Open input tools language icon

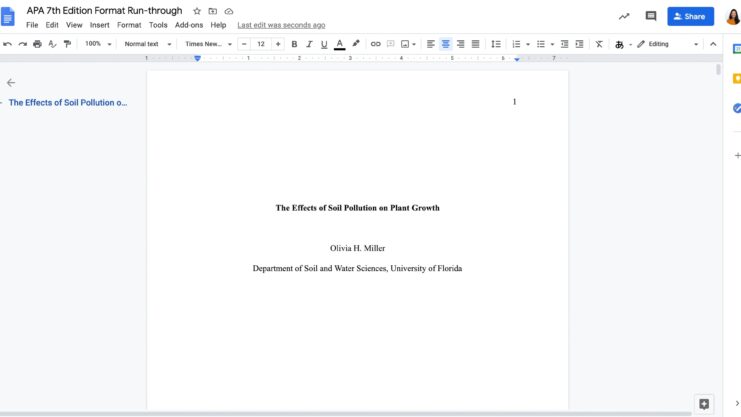pyautogui.click(x=619, y=44)
